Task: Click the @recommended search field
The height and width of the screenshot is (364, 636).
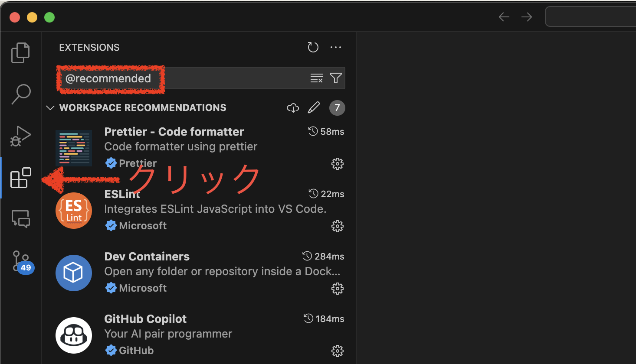Action: tap(201, 78)
